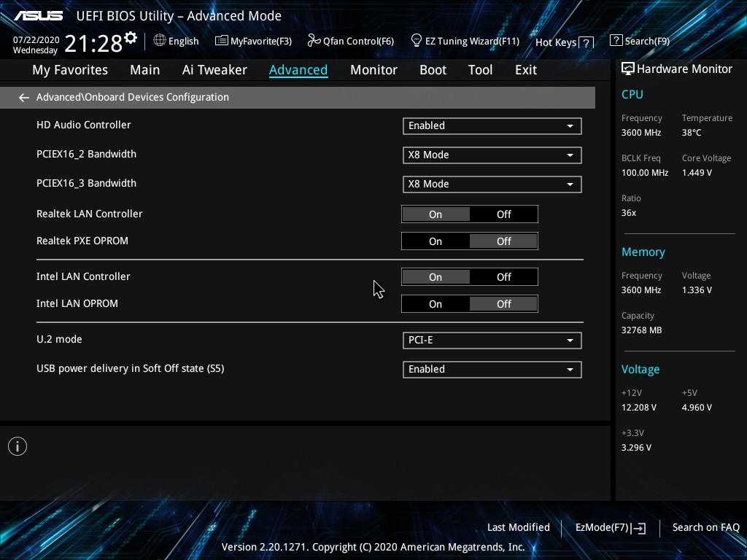Open the PCIEX16_2 Bandwidth dropdown
The image size is (747, 560).
click(492, 155)
